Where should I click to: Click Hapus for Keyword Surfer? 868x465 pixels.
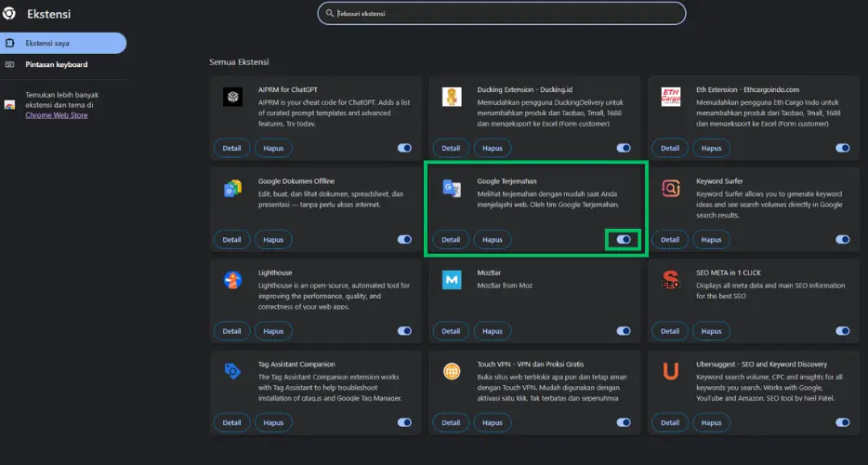pos(711,239)
